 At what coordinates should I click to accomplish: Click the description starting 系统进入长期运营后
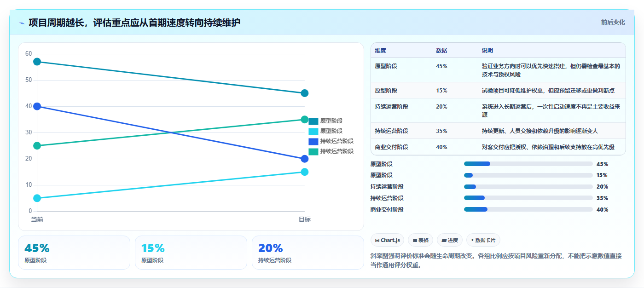click(x=551, y=110)
